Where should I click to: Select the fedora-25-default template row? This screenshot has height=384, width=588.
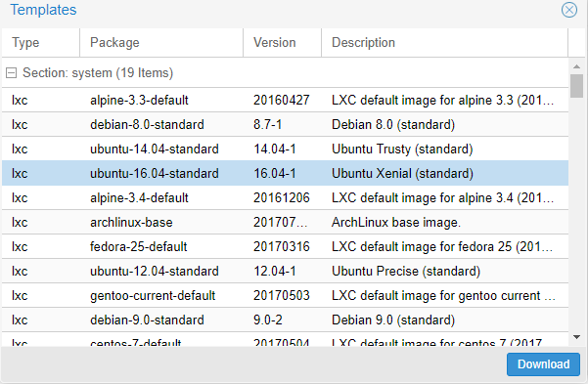tap(285, 246)
